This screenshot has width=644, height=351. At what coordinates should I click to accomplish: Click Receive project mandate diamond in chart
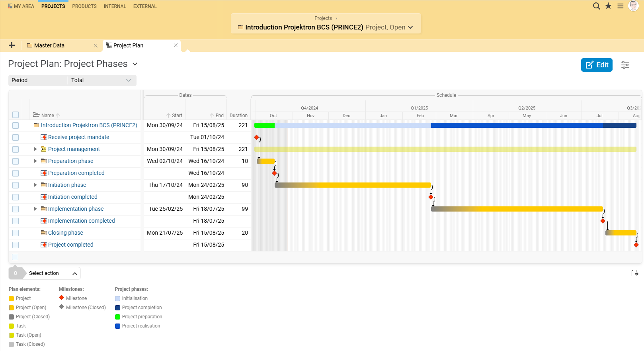pyautogui.click(x=257, y=137)
